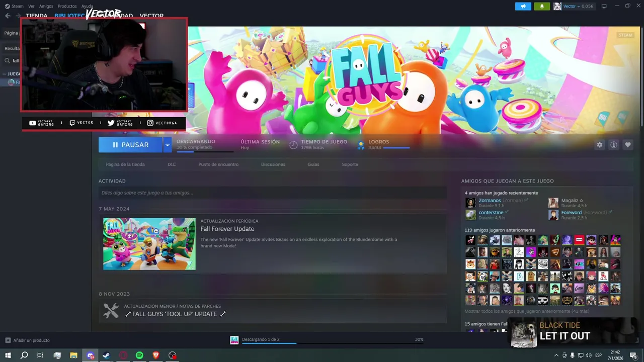The image size is (644, 362).
Task: Open Discord from the taskbar
Action: (x=90, y=355)
